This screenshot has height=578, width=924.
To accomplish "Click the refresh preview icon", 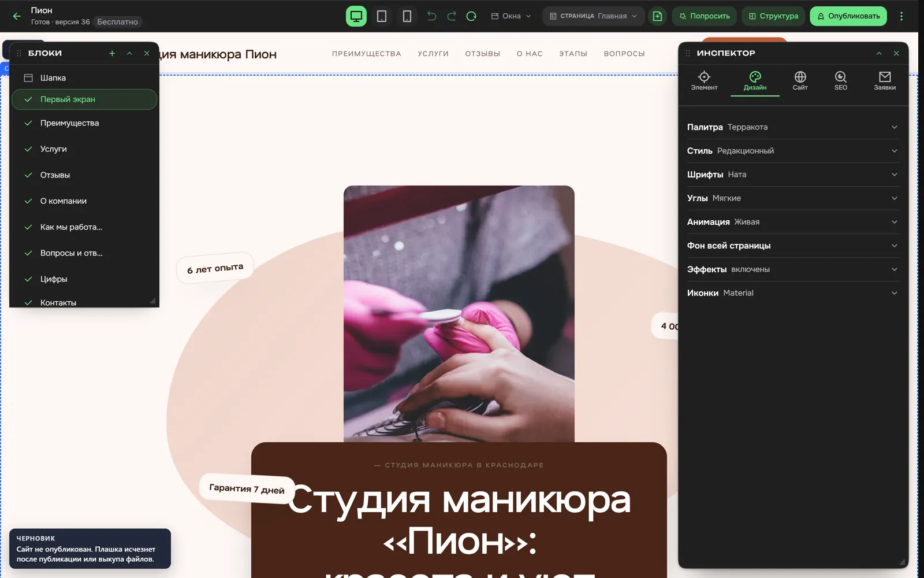I will click(x=471, y=16).
